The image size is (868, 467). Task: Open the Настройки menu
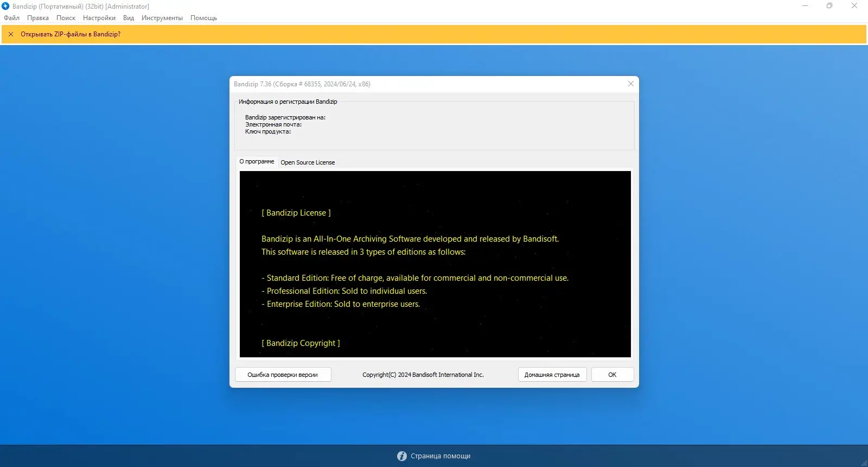click(99, 18)
